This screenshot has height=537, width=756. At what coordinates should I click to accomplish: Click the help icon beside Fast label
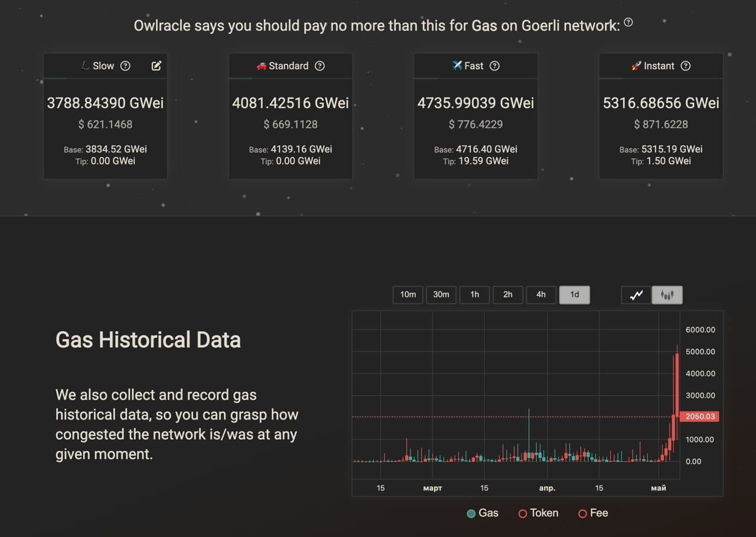tap(495, 66)
